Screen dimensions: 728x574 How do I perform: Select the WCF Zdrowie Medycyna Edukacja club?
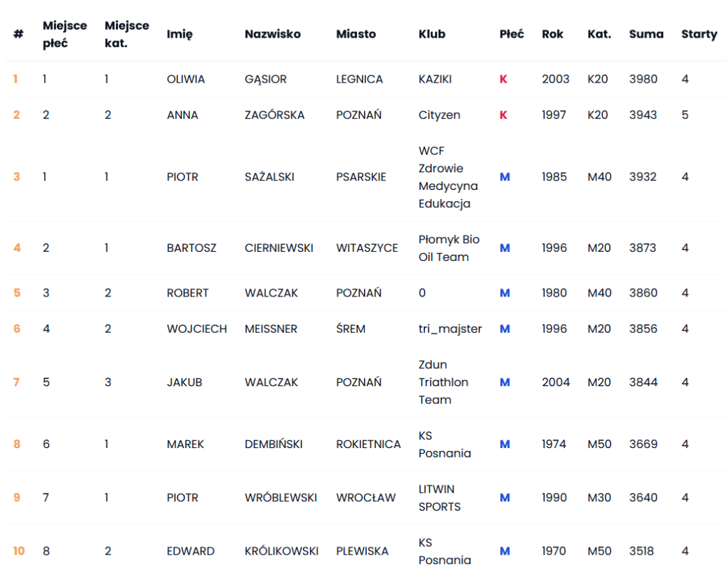coord(448,177)
